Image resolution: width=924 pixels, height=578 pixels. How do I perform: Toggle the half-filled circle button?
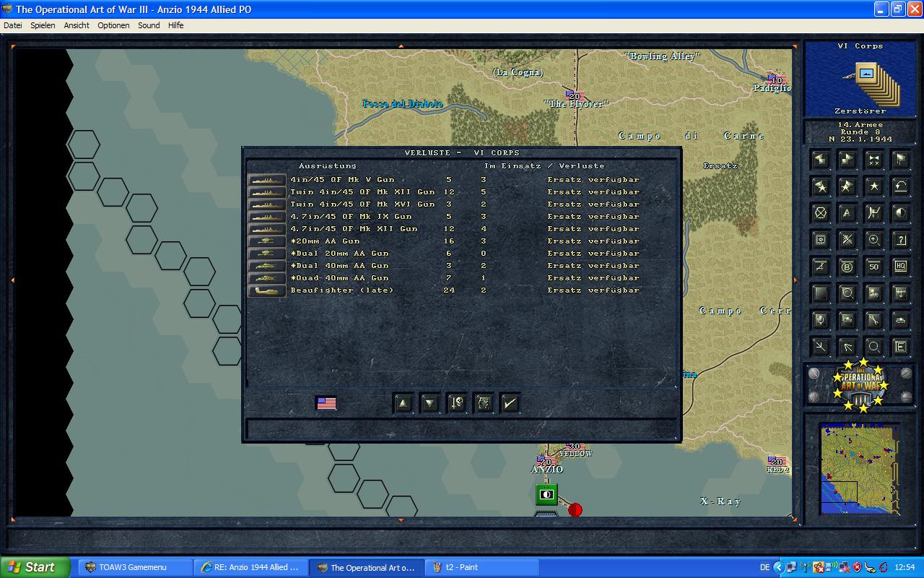point(900,213)
